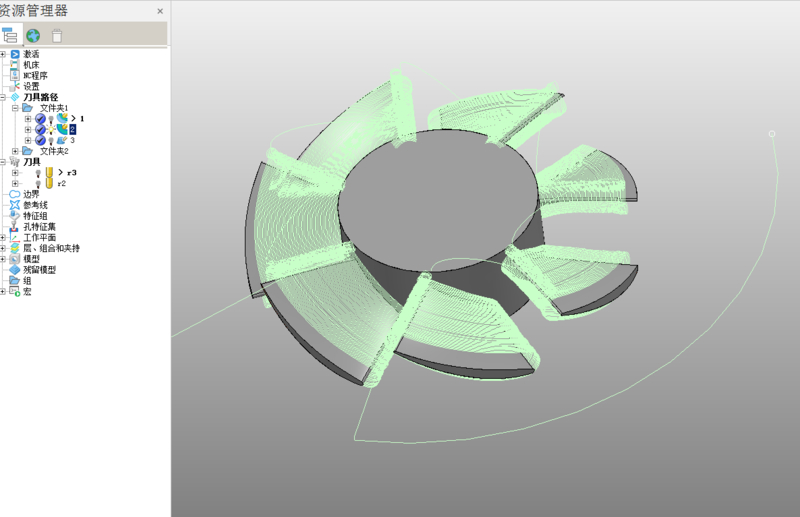Click the 宏 macro icon
Screen dimensions: 800x517
pyautogui.click(x=15, y=291)
